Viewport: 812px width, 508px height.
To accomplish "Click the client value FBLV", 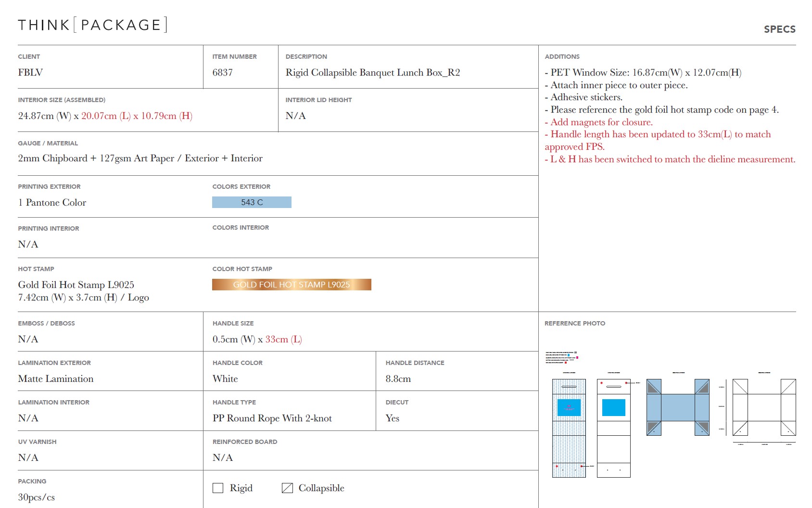I will coord(30,73).
